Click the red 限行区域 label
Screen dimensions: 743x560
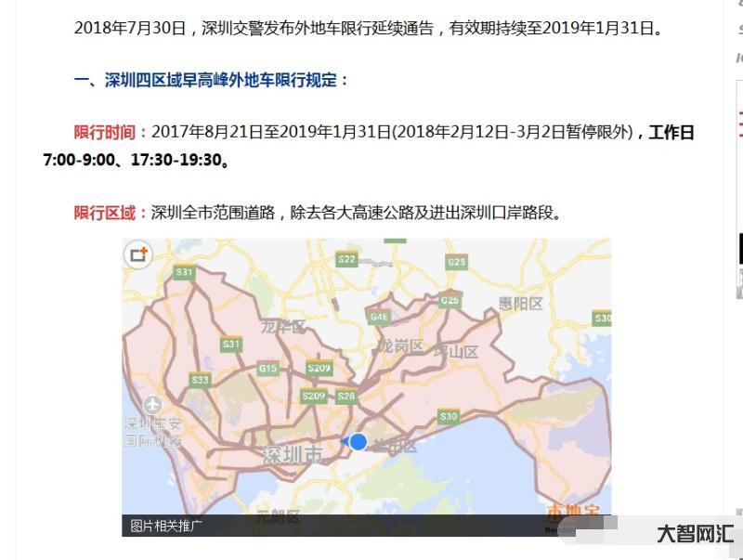[x=111, y=213]
